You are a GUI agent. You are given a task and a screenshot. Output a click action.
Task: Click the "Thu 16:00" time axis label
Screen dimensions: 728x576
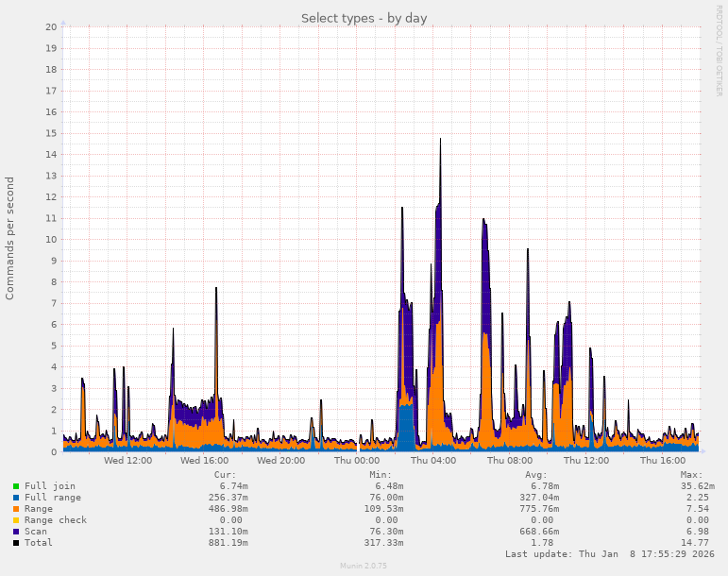(x=663, y=461)
